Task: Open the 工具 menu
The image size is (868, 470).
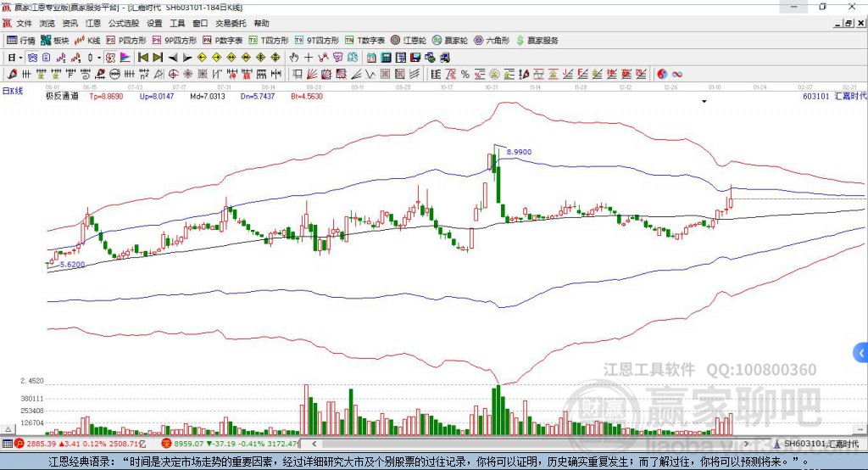Action: tap(177, 23)
